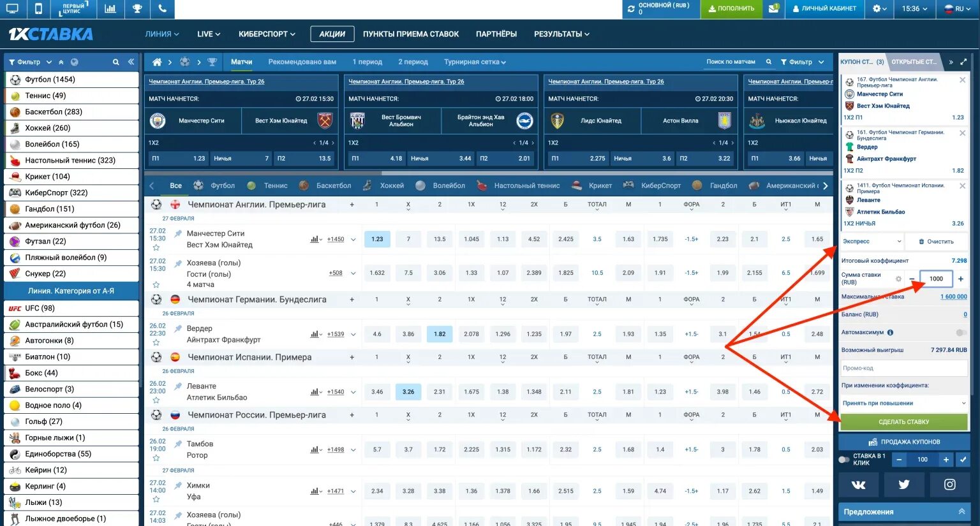Open trophy results icon in top bar
This screenshot has width=980, height=526.
click(x=137, y=9)
